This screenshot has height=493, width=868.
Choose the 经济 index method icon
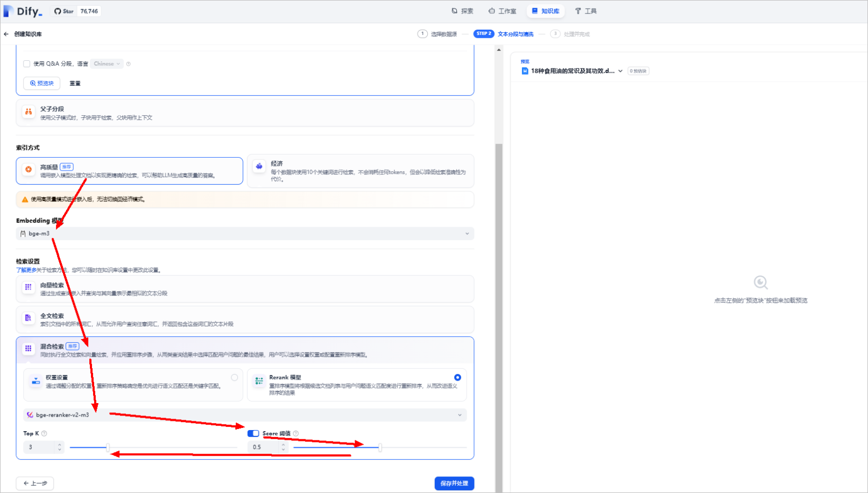click(x=259, y=166)
